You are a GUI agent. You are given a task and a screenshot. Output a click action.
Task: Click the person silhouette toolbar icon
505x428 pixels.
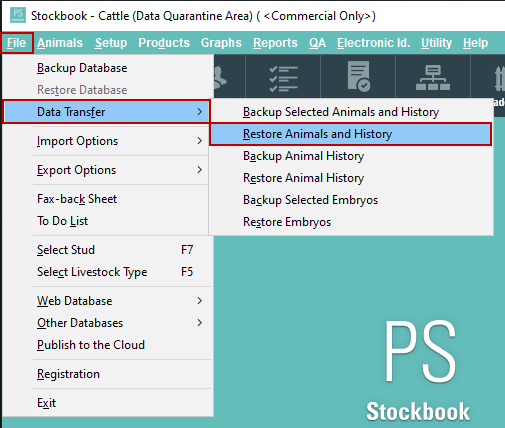click(220, 78)
